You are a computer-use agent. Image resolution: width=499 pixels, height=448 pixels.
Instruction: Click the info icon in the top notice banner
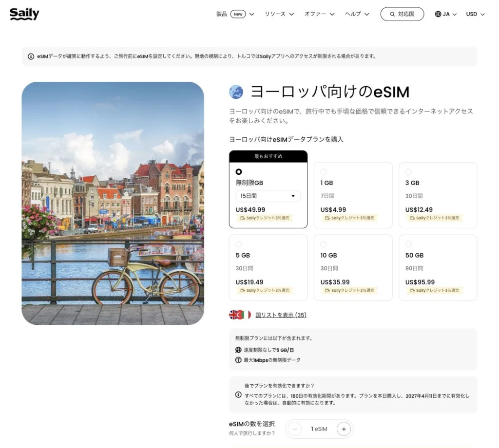[x=31, y=56]
